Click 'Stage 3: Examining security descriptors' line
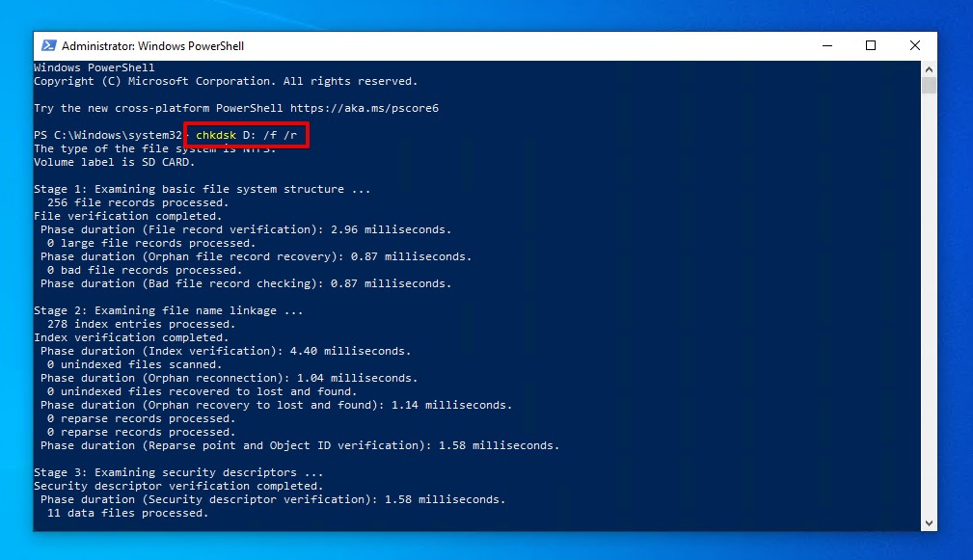The height and width of the screenshot is (560, 973). click(178, 472)
